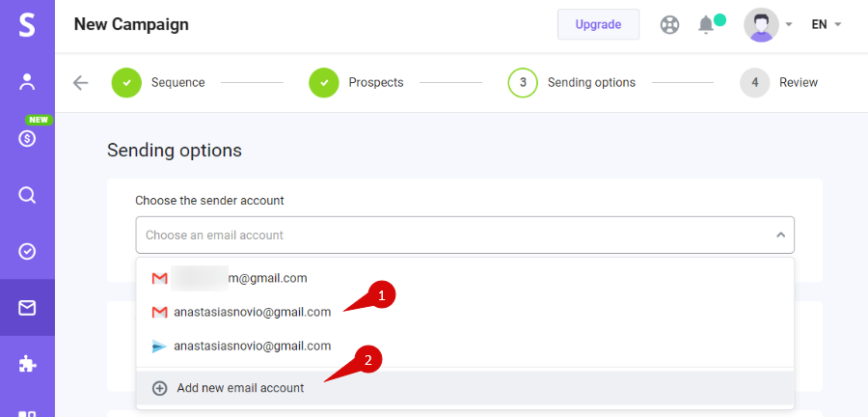Open the checkmark verifier icon in sidebar

click(x=27, y=251)
